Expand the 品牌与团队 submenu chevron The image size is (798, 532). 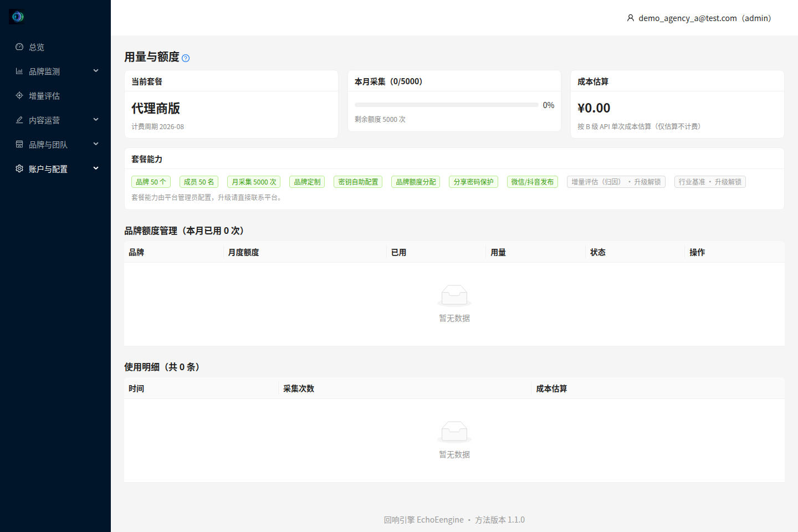[96, 144]
